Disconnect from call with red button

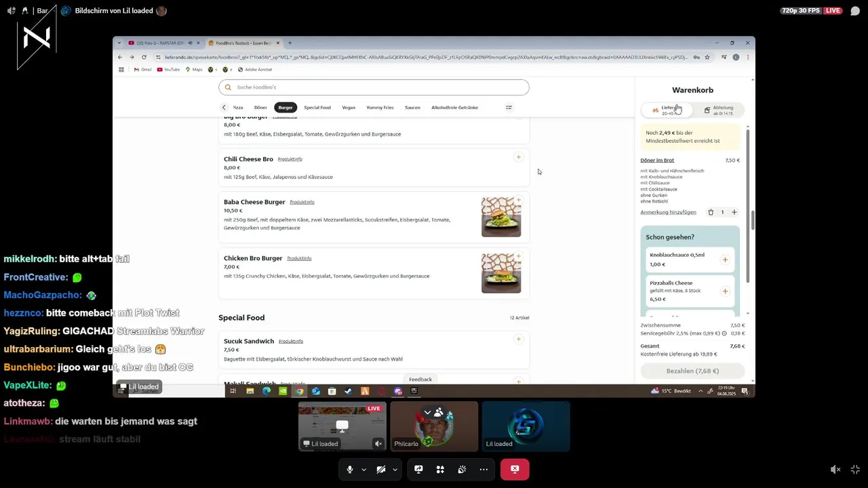(x=515, y=469)
